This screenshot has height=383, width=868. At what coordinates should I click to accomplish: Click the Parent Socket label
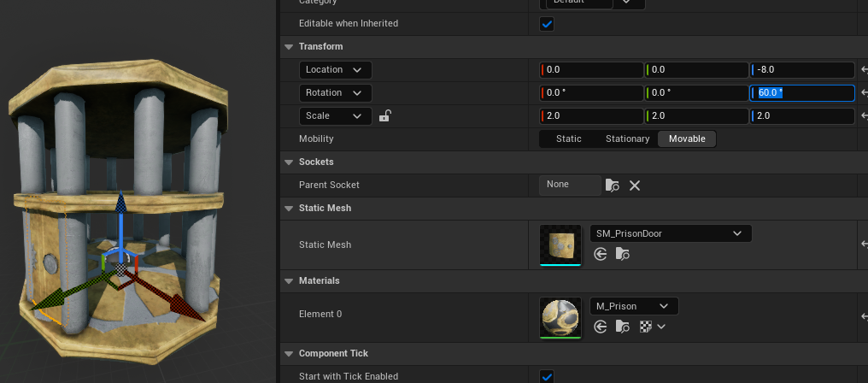(329, 186)
